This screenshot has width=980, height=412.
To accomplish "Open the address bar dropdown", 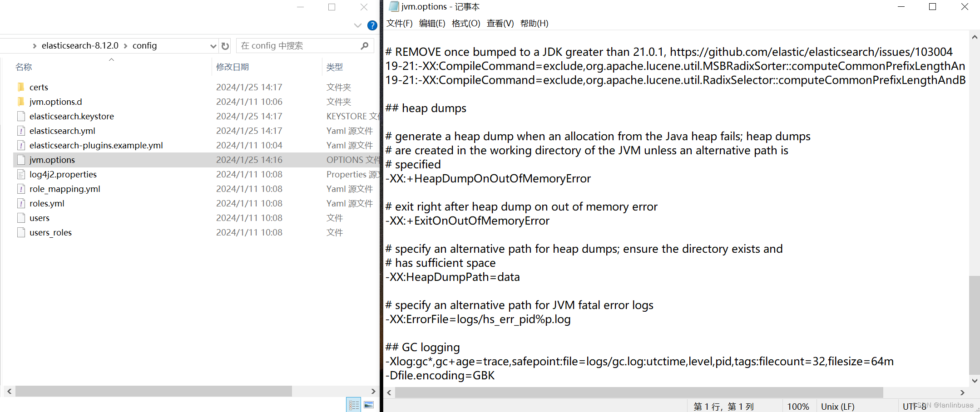I will (213, 45).
